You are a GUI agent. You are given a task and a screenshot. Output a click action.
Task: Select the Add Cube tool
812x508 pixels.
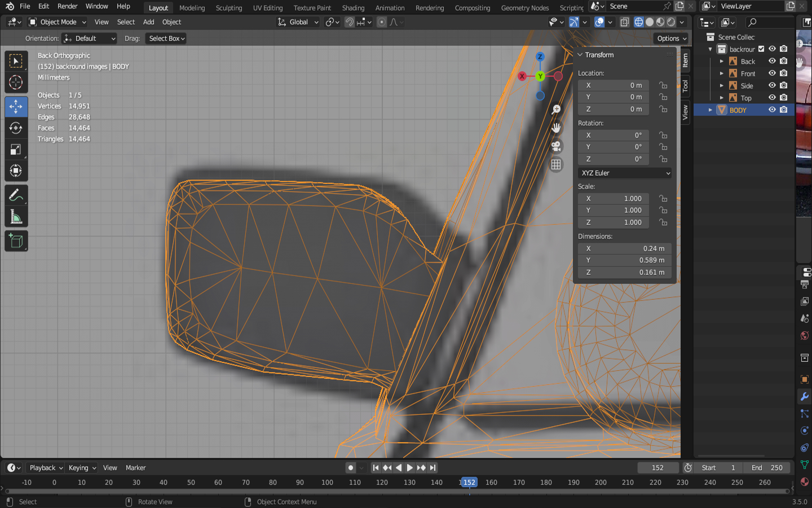(x=16, y=242)
